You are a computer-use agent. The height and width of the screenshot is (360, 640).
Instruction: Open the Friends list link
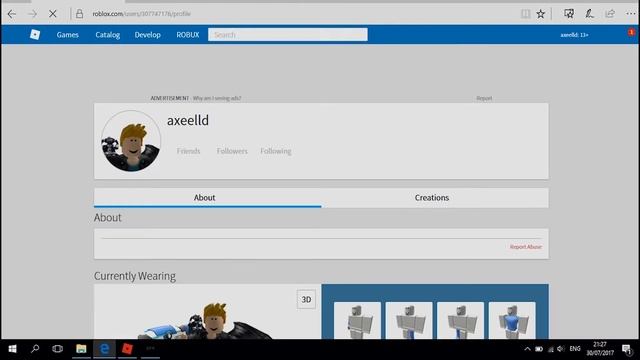188,151
